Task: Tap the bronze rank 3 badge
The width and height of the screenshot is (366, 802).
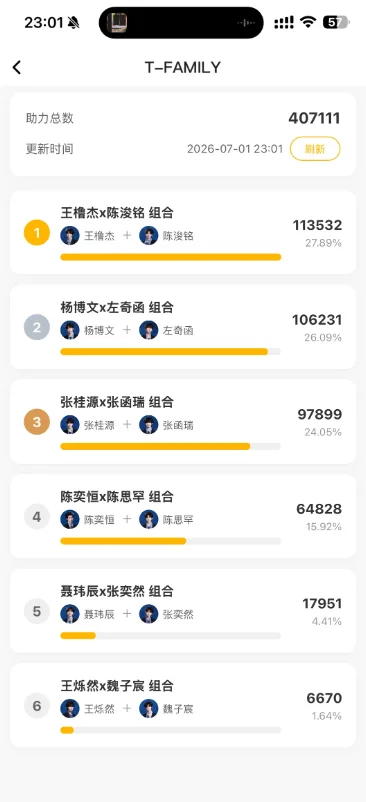Action: [x=37, y=422]
